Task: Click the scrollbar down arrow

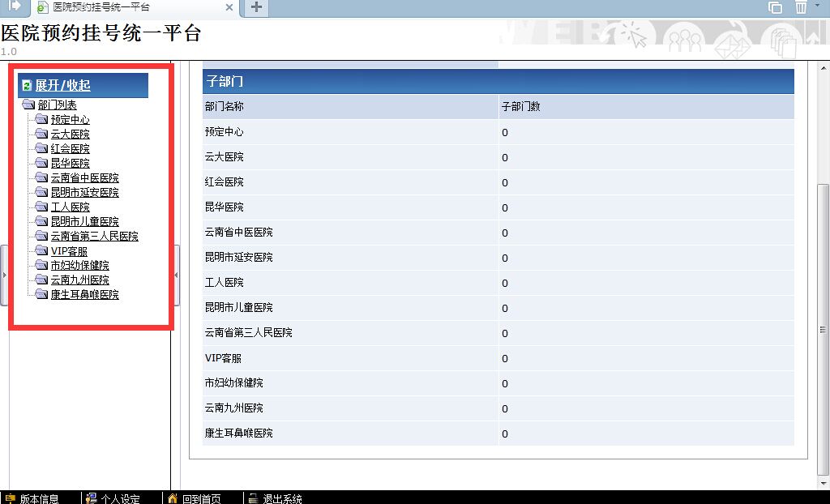Action: (824, 484)
